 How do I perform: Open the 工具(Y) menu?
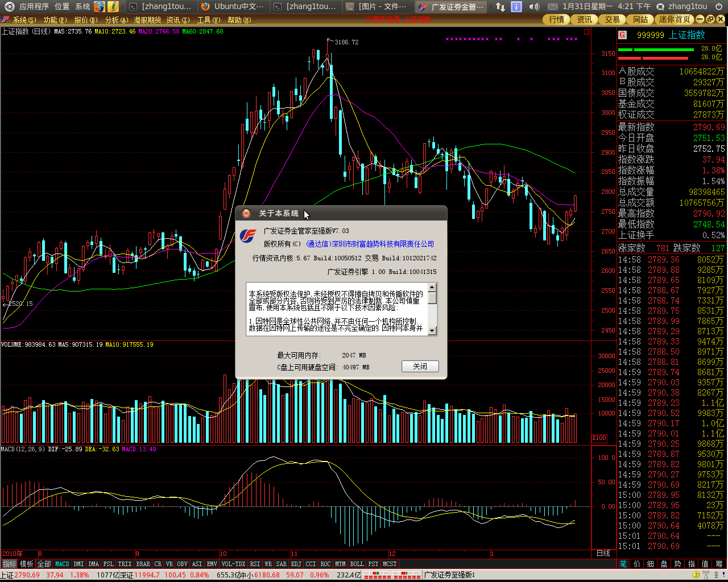pyautogui.click(x=208, y=20)
